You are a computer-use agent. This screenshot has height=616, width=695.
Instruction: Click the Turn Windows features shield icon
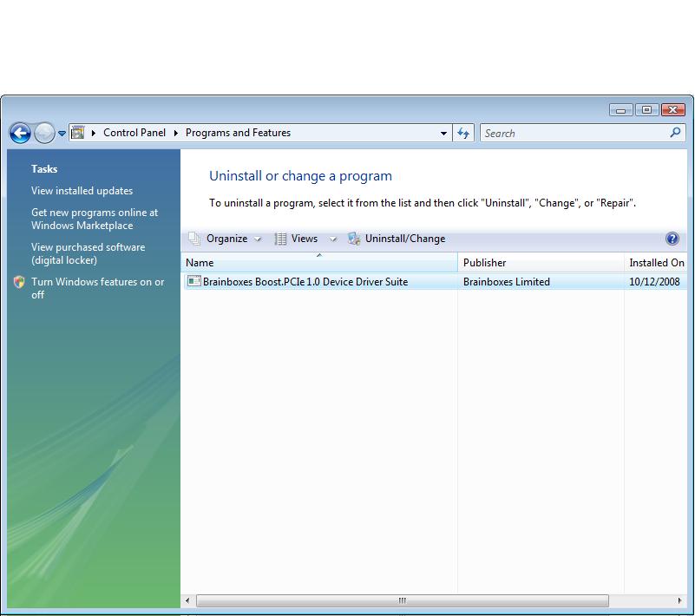point(18,282)
